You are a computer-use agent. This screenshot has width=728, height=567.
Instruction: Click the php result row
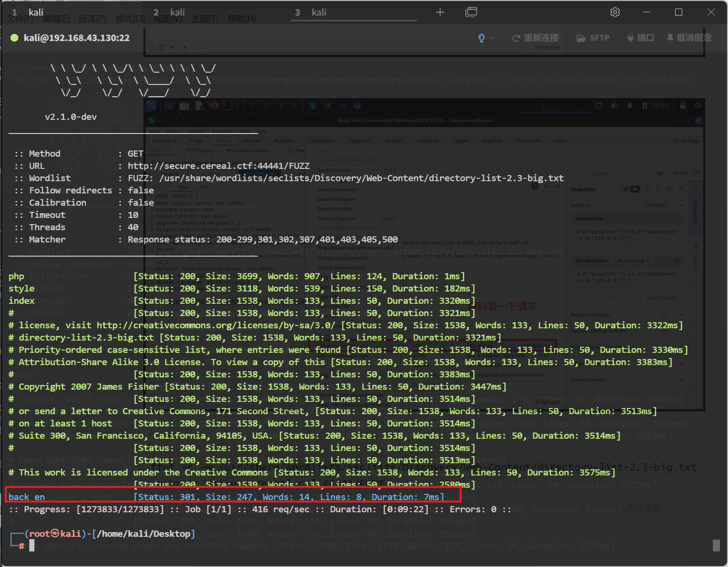[237, 276]
